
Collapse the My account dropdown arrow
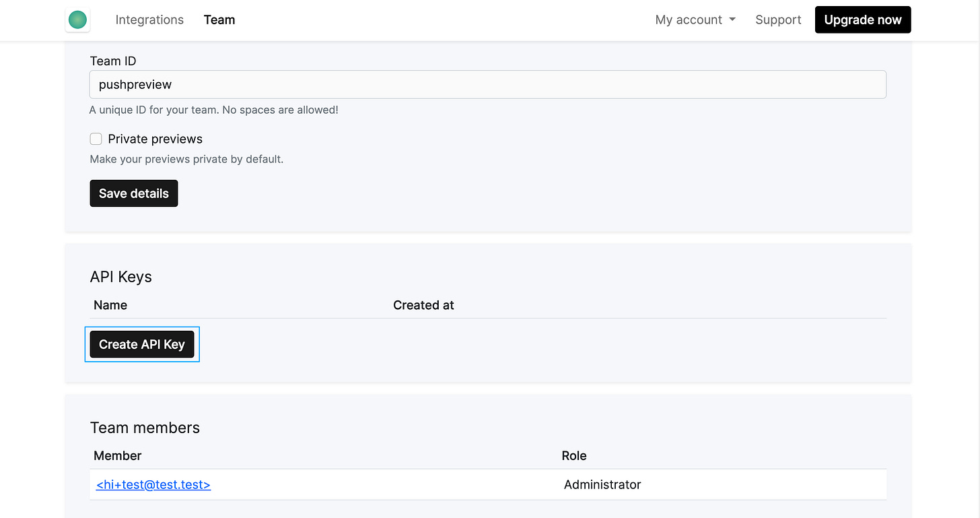[x=733, y=20]
